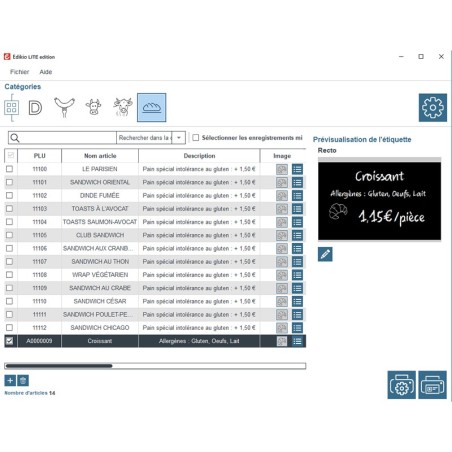Click the magnifier search icon
The image size is (452, 452).
tap(15, 138)
